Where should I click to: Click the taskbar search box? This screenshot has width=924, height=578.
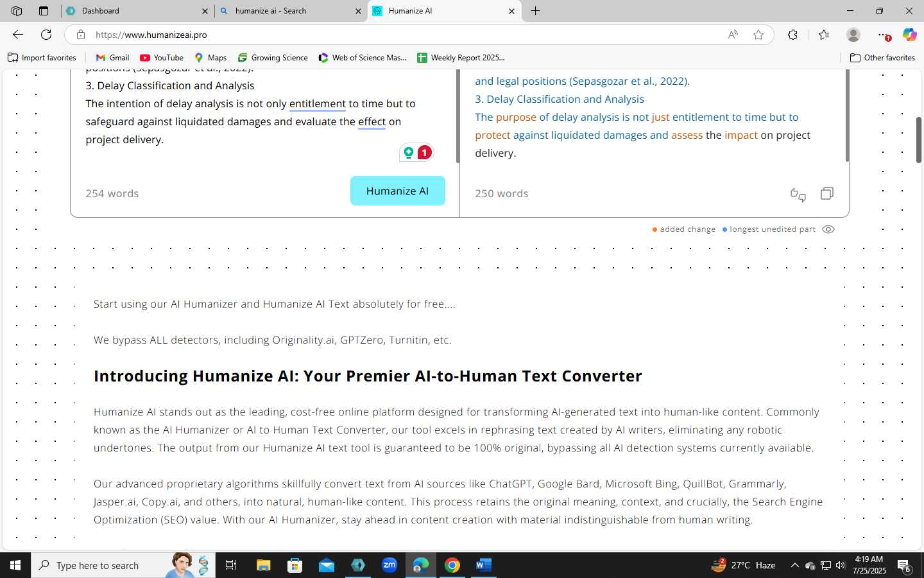(123, 565)
